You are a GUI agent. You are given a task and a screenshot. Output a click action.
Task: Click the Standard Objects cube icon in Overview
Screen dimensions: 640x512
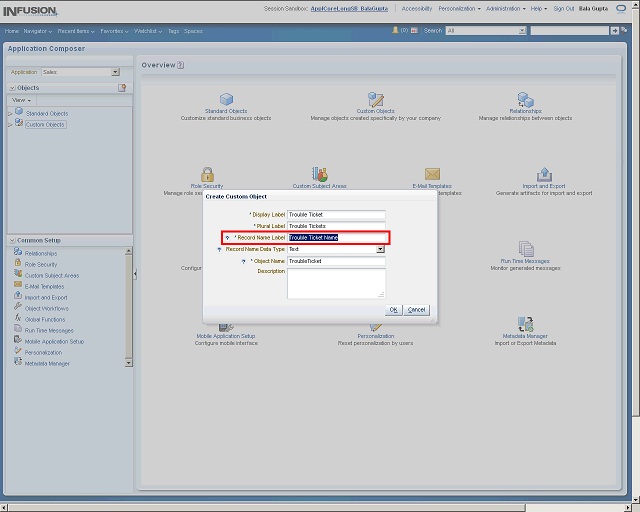(x=225, y=99)
